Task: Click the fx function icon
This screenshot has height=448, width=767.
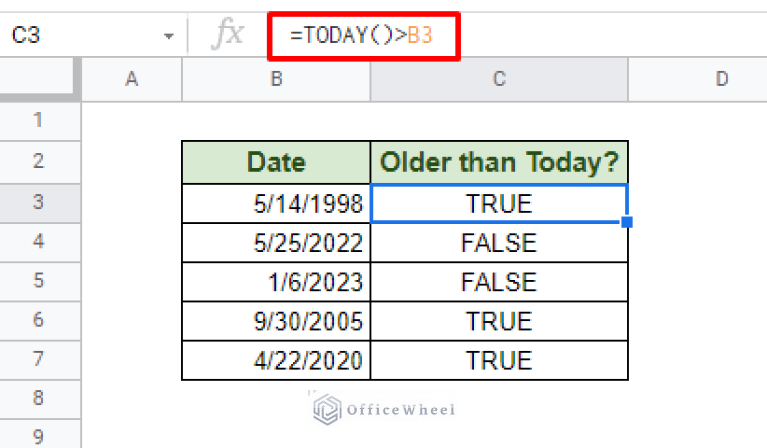Action: [228, 34]
